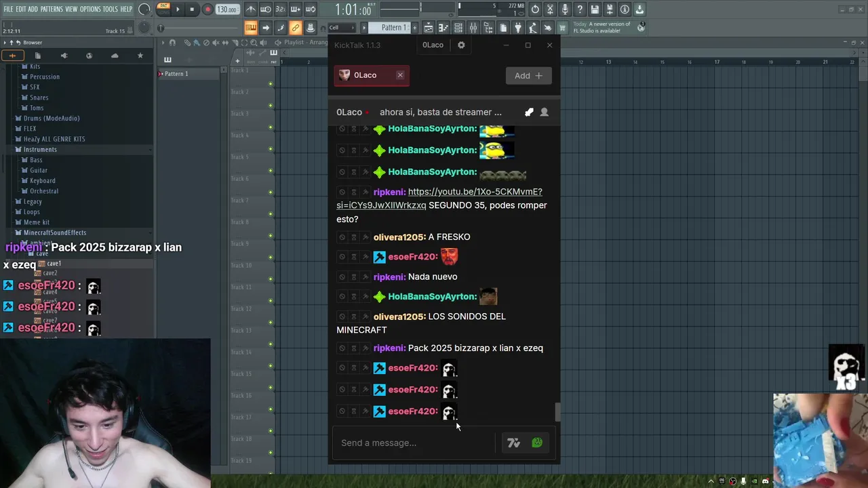This screenshot has width=868, height=488.
Task: Open the help question mark icon
Action: (580, 9)
